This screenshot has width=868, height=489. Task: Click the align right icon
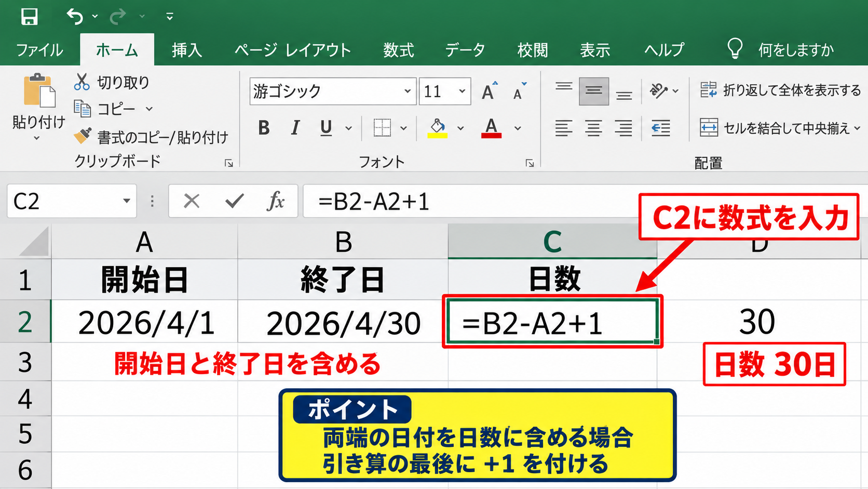pyautogui.click(x=624, y=128)
